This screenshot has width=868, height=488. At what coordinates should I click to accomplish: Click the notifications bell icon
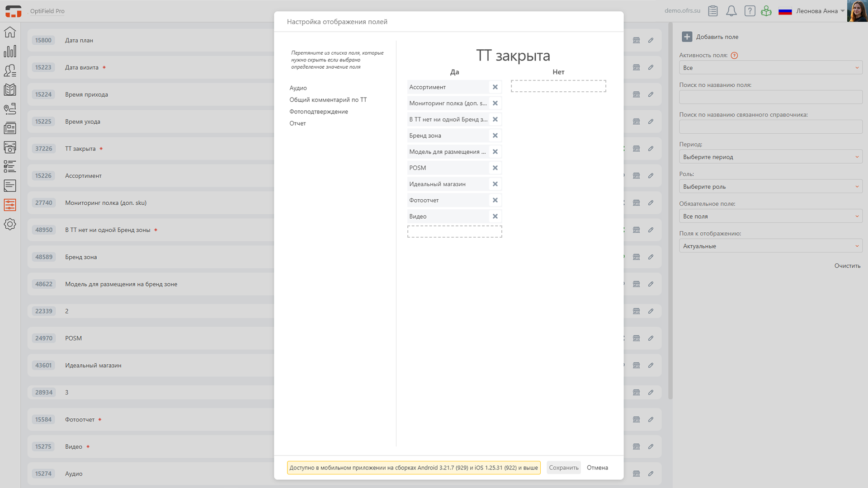coord(731,11)
